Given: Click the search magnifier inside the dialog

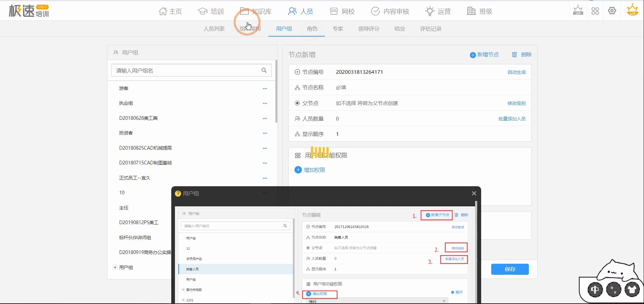Looking at the screenshot, I should (x=285, y=226).
